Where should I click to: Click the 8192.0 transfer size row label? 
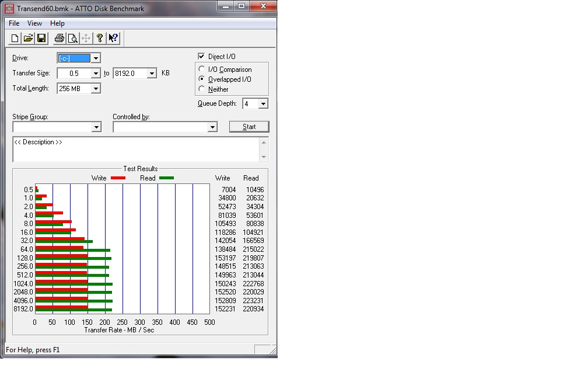coord(23,308)
